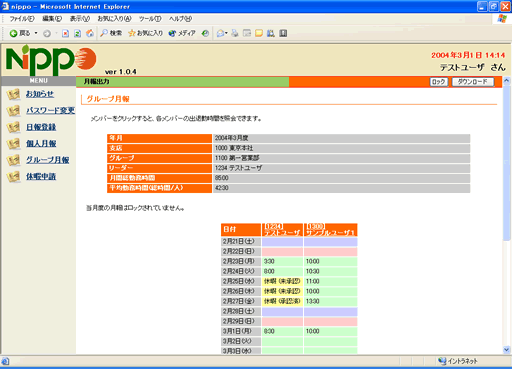The width and height of the screenshot is (512, 369).
Task: Click 11:00 cell on 2月25日
Action: (x=331, y=281)
